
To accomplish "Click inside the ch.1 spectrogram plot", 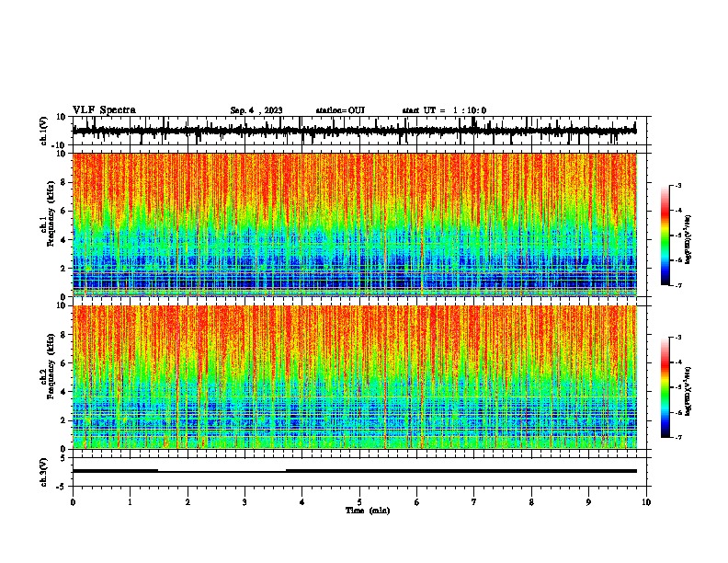I will tap(355, 224).
